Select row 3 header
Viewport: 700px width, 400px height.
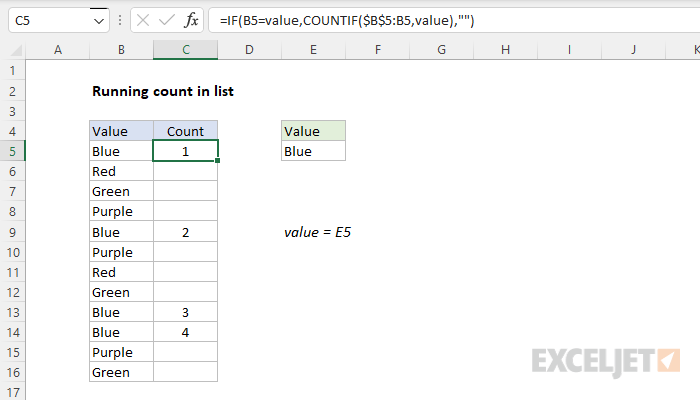click(12, 111)
